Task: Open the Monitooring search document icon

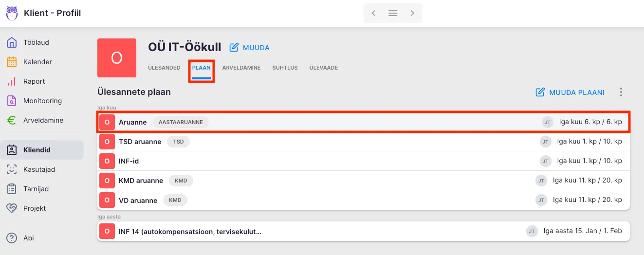Action: [x=12, y=101]
